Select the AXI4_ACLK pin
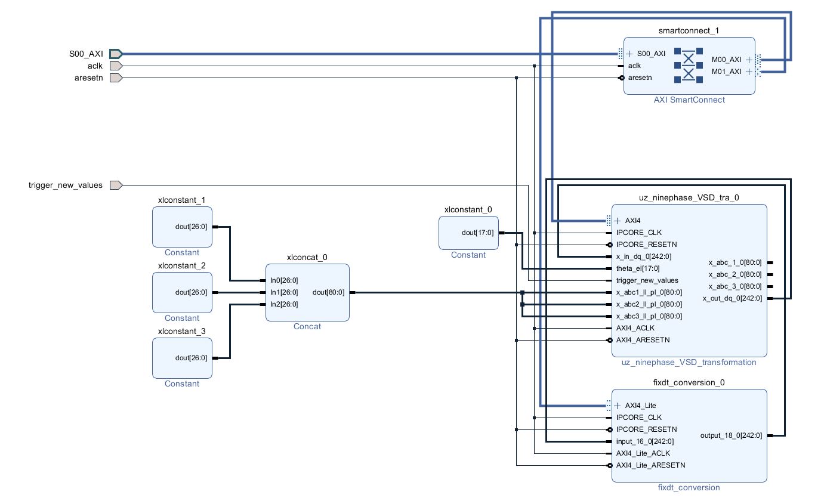The height and width of the screenshot is (504, 824). click(635, 328)
